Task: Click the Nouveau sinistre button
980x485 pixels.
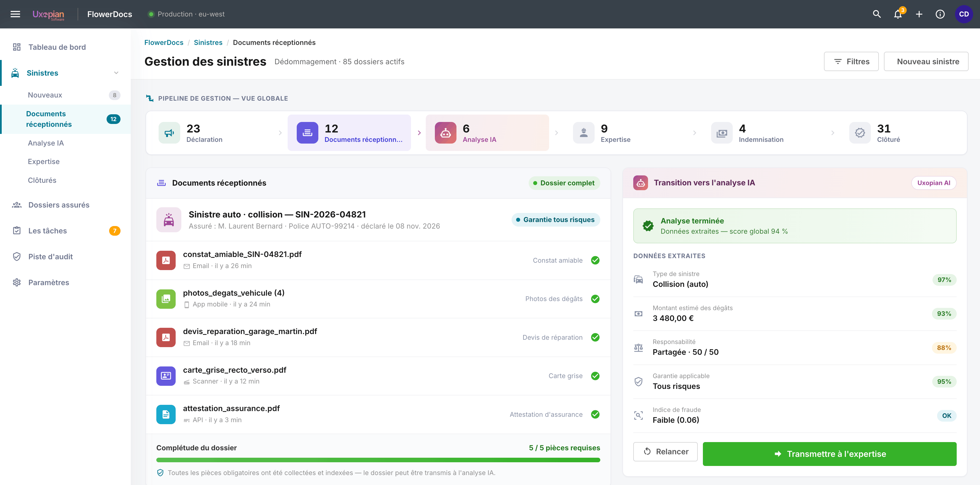Action: (926, 61)
